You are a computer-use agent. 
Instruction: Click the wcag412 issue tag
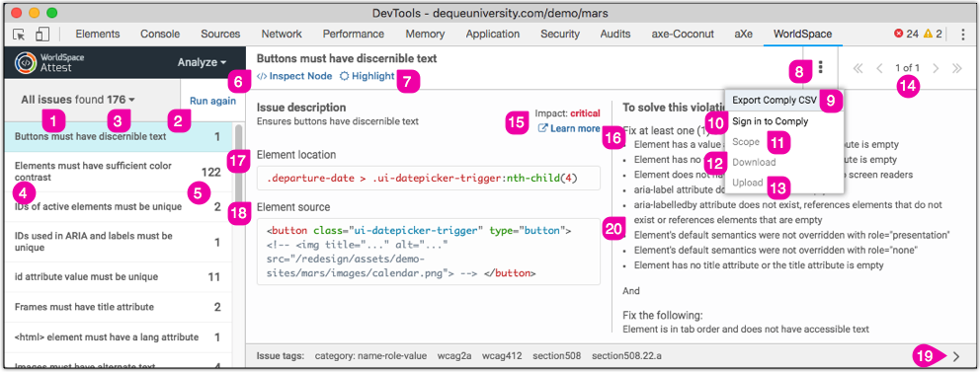502,356
